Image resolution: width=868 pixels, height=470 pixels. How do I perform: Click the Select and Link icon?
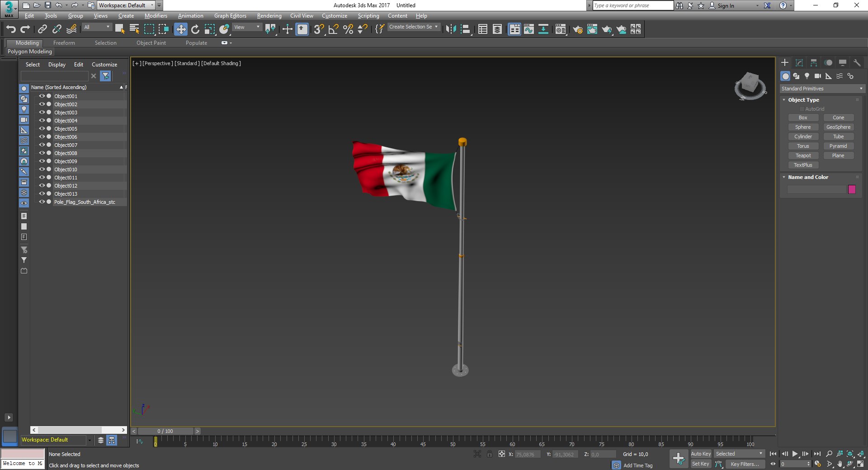point(42,29)
